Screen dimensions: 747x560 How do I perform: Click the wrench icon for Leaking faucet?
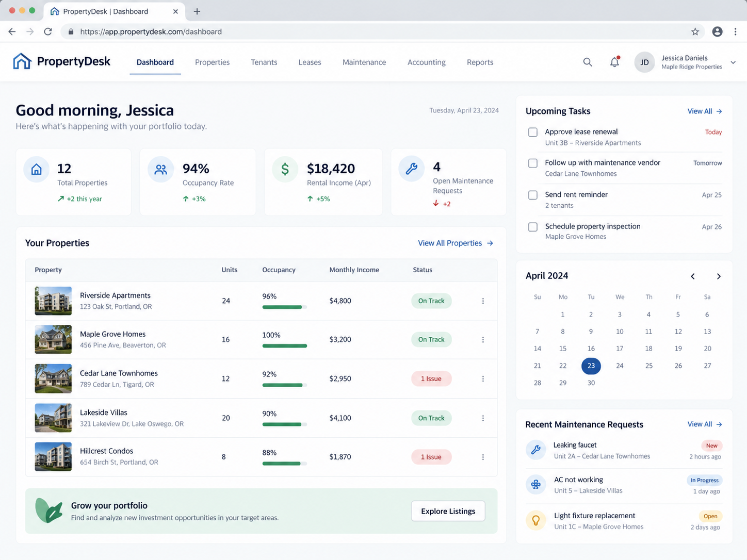coord(536,450)
